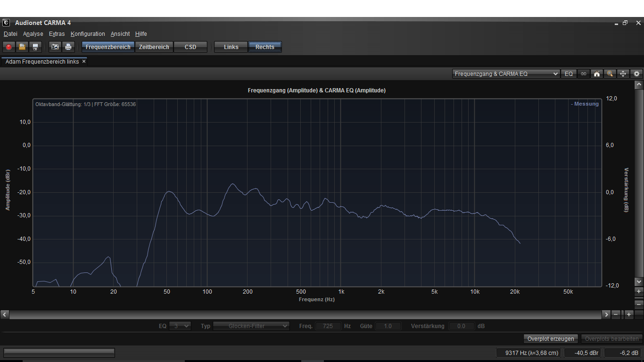Open the Frequenzgang & CARMA EQ dropdown
The width and height of the screenshot is (644, 362).
[x=506, y=74]
